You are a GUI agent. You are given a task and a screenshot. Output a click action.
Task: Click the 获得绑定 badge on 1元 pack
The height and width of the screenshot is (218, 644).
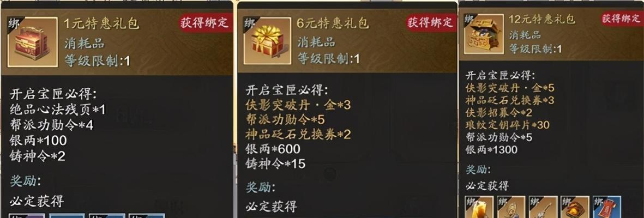(205, 22)
